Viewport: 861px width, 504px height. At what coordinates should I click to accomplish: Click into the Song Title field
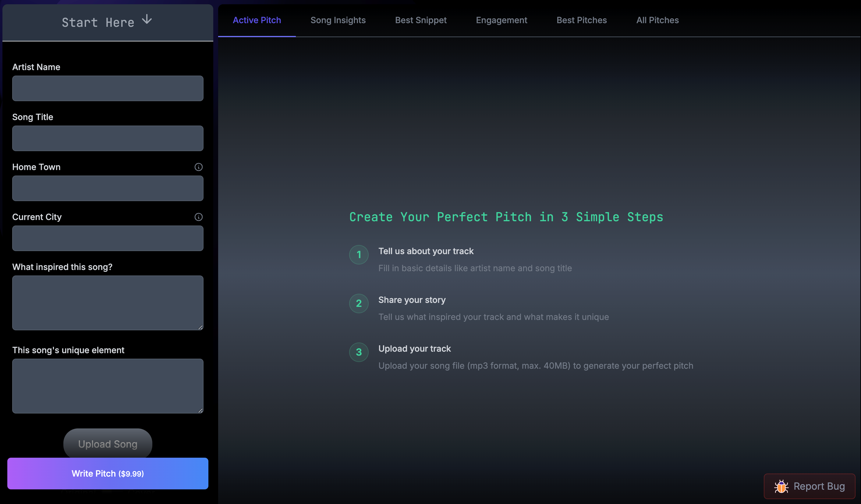(108, 138)
